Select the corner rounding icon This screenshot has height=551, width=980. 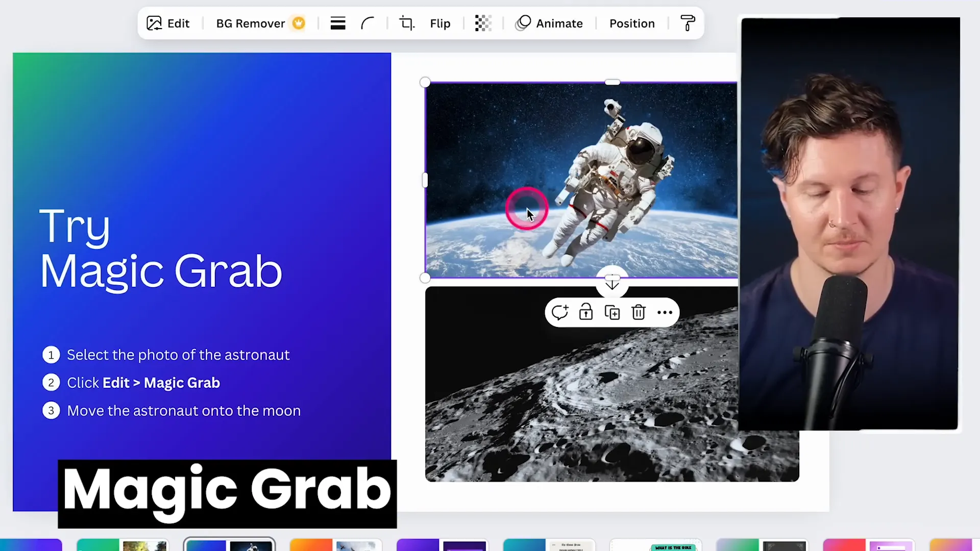click(367, 23)
